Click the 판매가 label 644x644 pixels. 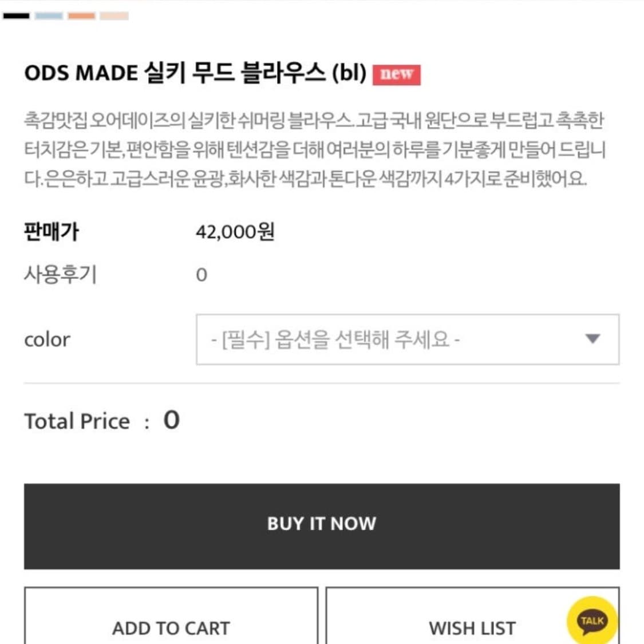tap(52, 232)
